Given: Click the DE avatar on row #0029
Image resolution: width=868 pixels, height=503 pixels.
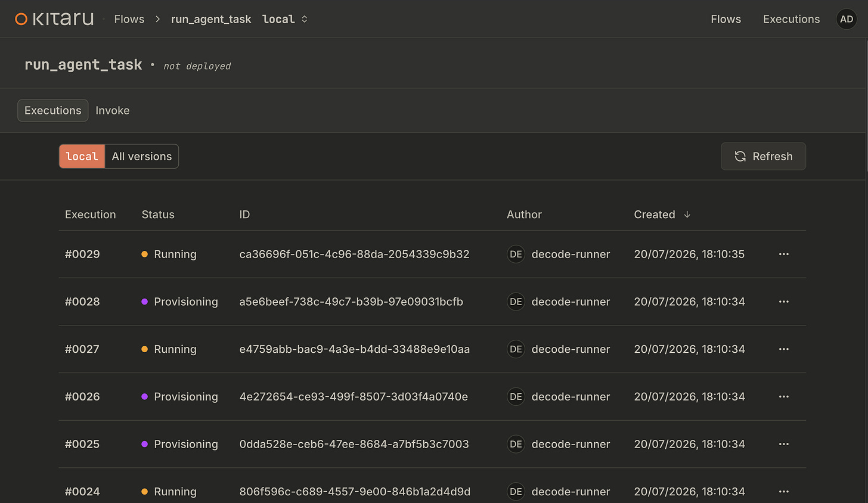Looking at the screenshot, I should [x=516, y=254].
